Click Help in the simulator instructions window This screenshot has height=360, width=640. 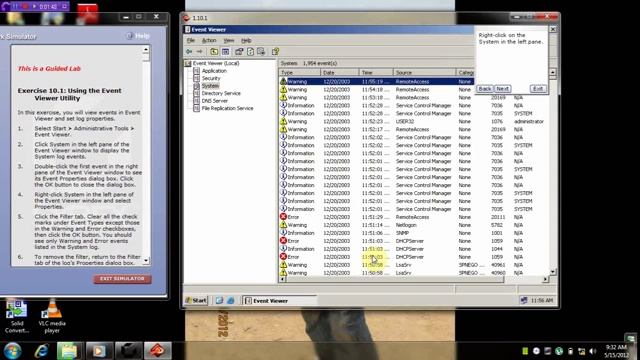(138, 36)
